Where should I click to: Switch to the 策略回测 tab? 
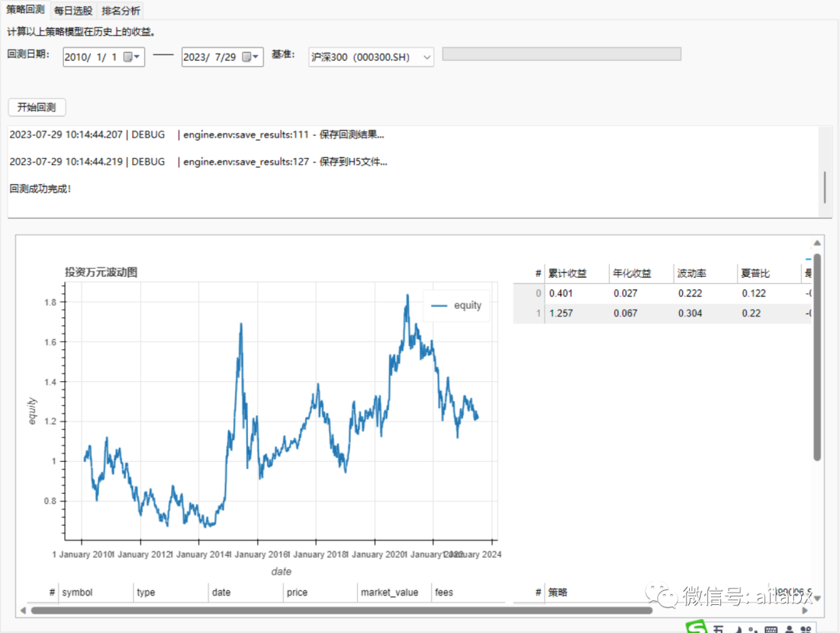click(25, 9)
